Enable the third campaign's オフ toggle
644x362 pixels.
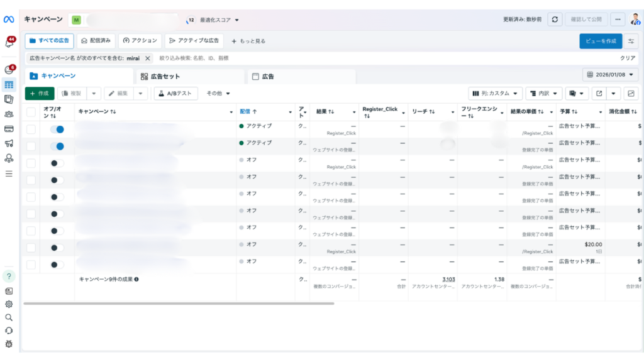(x=58, y=162)
